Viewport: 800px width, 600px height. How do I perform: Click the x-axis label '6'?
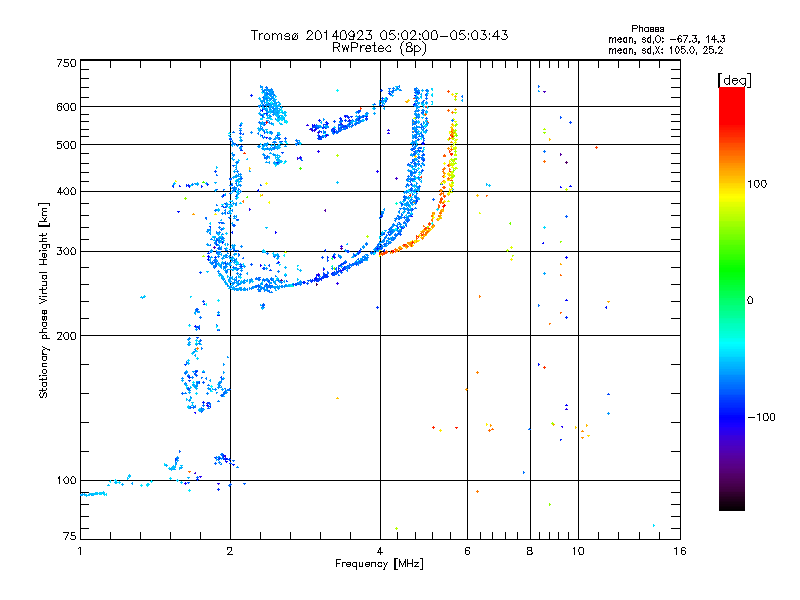click(467, 551)
